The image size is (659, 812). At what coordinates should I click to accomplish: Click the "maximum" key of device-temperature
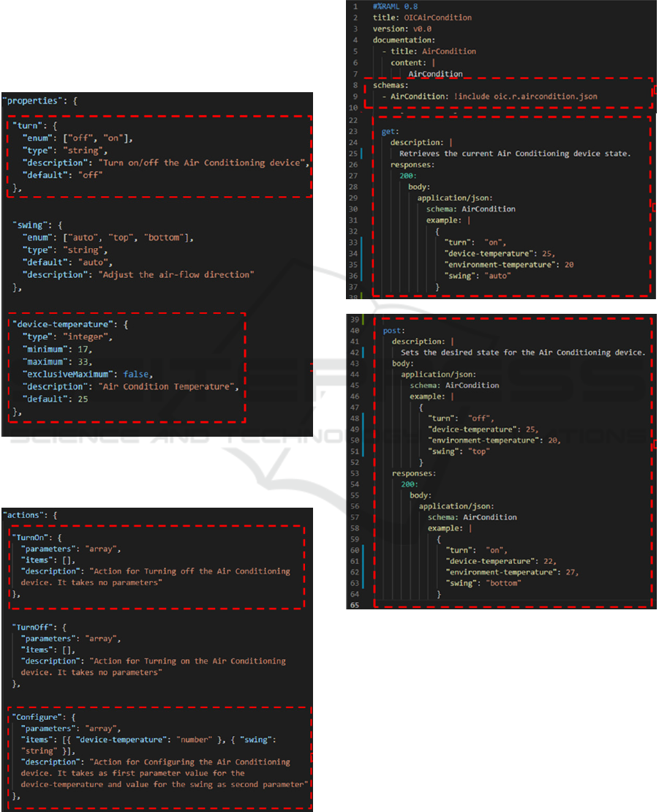pos(45,361)
